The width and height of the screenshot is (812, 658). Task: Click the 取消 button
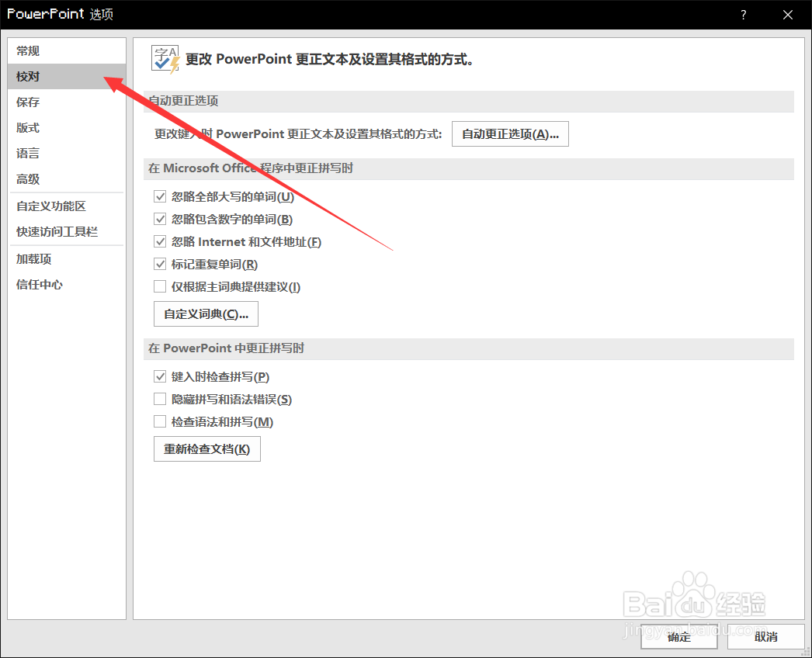[x=766, y=637]
